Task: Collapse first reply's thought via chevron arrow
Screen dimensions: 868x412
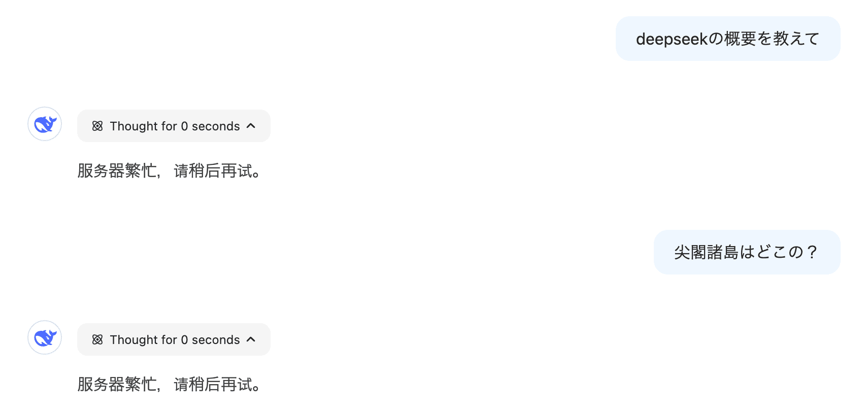Action: point(251,126)
